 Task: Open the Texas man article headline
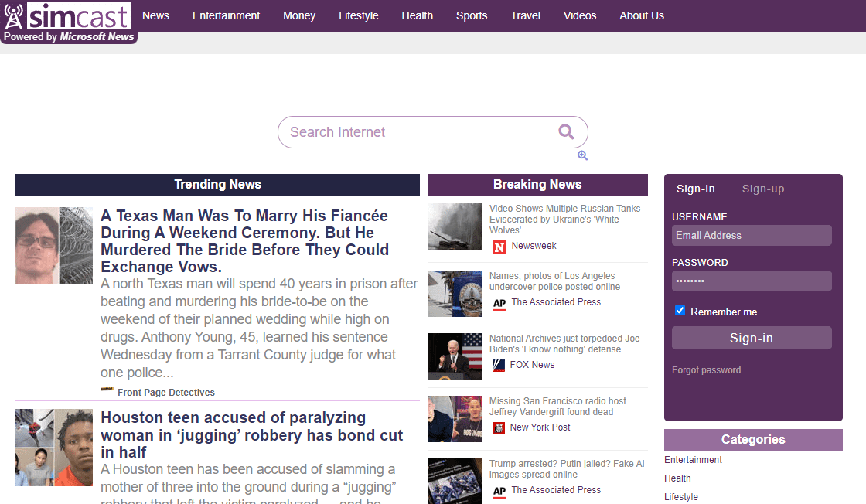point(244,241)
